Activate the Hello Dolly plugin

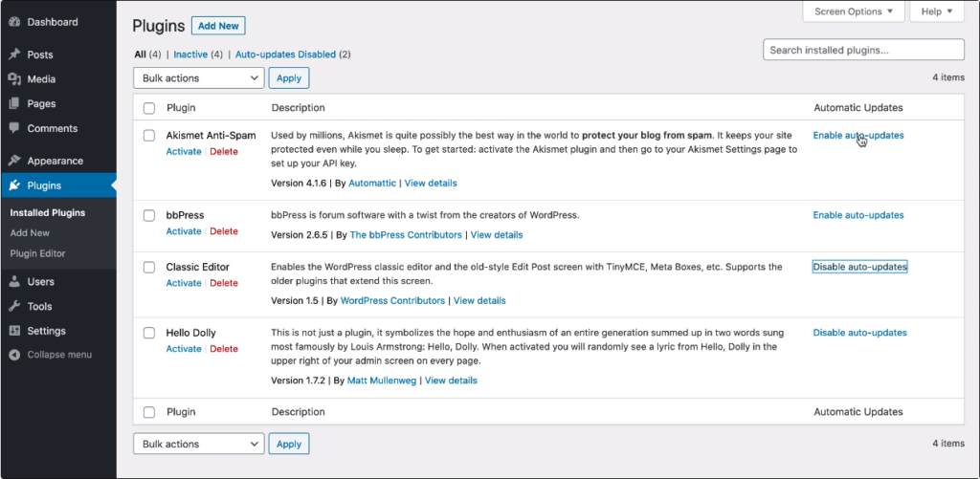pyautogui.click(x=184, y=348)
